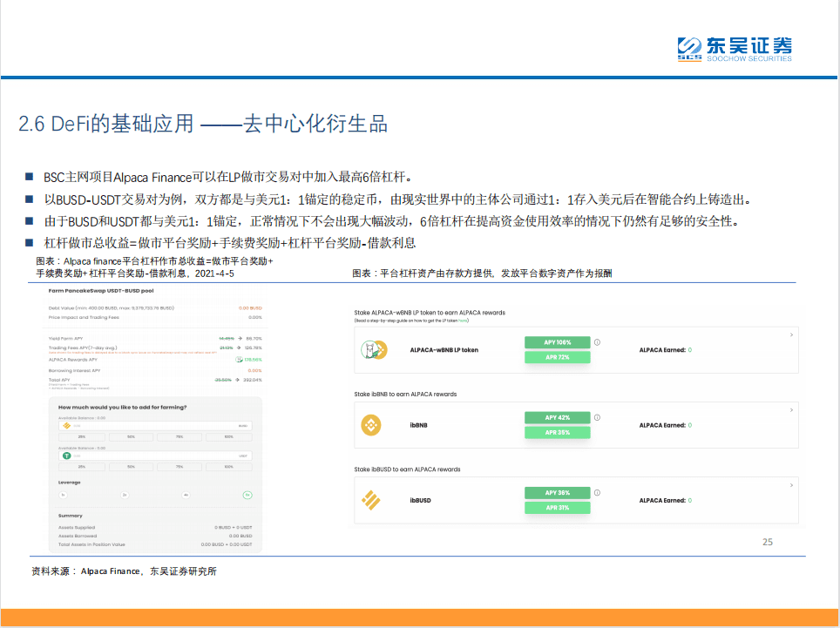
Task: Select the 6x leverage option
Action: tap(247, 493)
